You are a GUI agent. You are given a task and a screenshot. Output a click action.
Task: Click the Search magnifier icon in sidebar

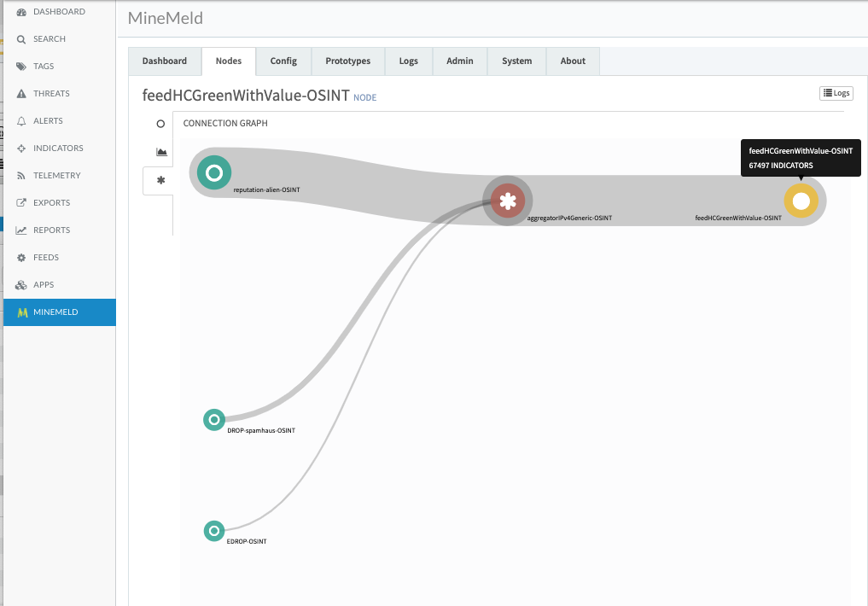21,38
